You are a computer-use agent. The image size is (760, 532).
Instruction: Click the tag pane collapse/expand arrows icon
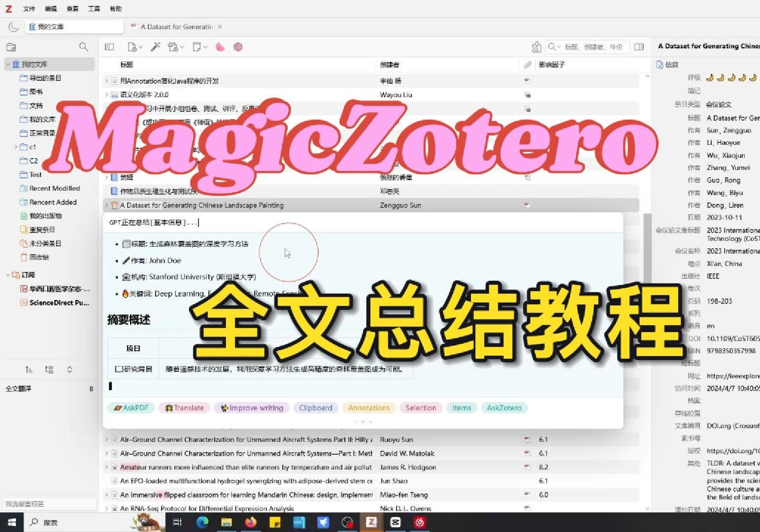click(x=69, y=369)
